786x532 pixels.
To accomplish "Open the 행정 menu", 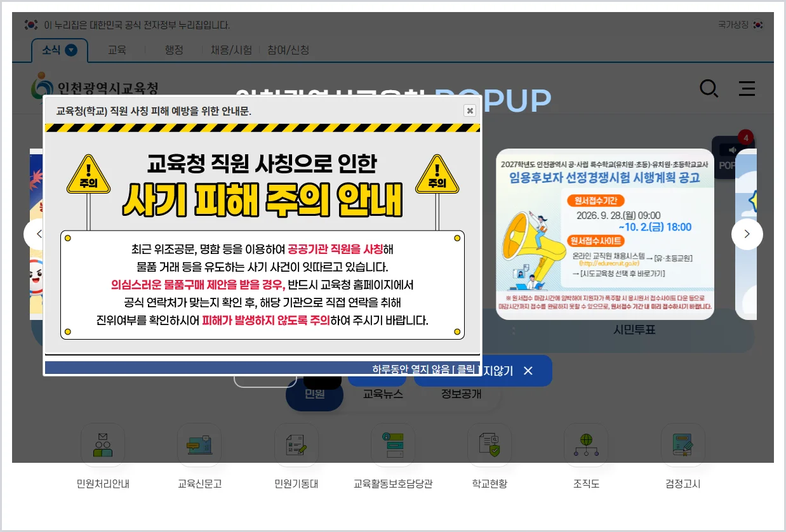I will coord(174,50).
